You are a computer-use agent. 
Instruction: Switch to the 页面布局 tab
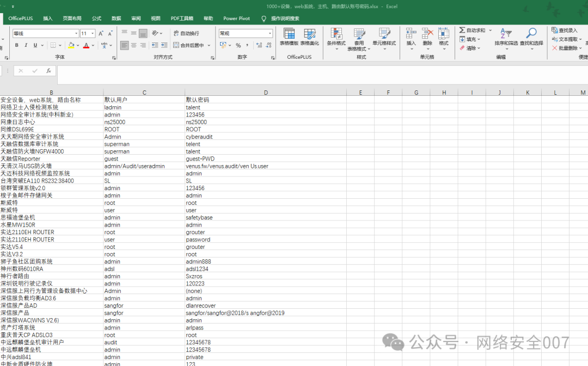coord(72,19)
